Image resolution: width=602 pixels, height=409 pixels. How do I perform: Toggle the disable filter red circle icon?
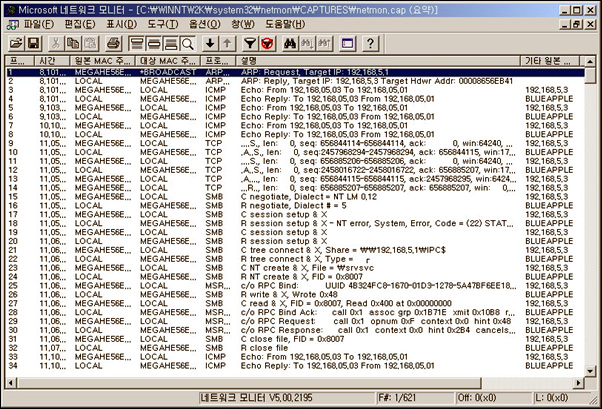[x=267, y=43]
